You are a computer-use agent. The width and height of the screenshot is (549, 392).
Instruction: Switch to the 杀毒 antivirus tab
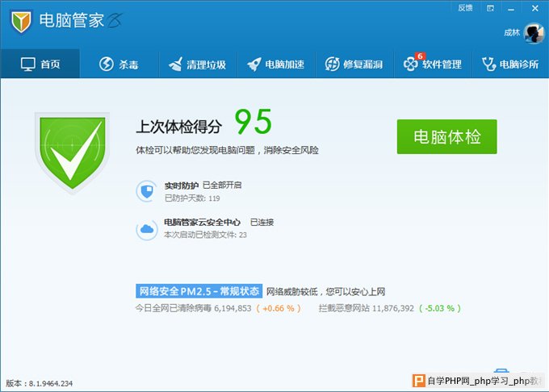119,64
